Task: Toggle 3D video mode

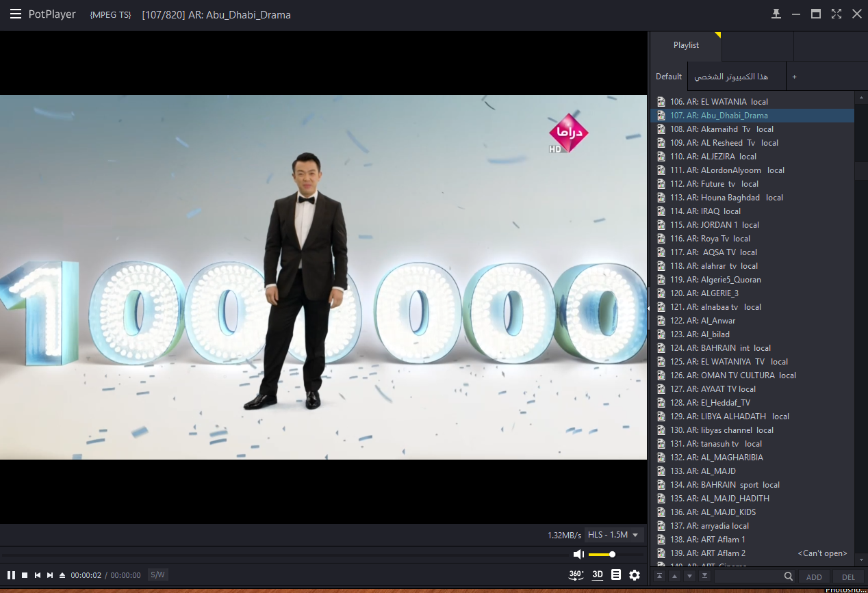Action: pos(598,575)
